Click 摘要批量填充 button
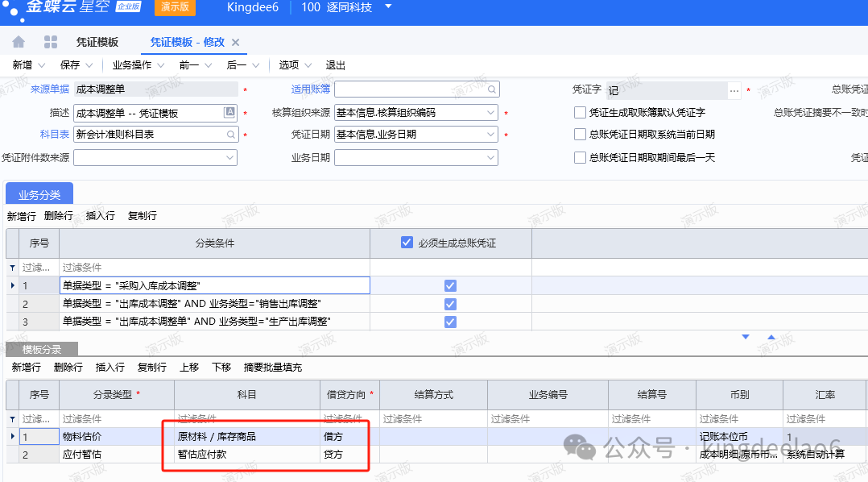Viewport: 868px width, 482px height. coord(273,367)
